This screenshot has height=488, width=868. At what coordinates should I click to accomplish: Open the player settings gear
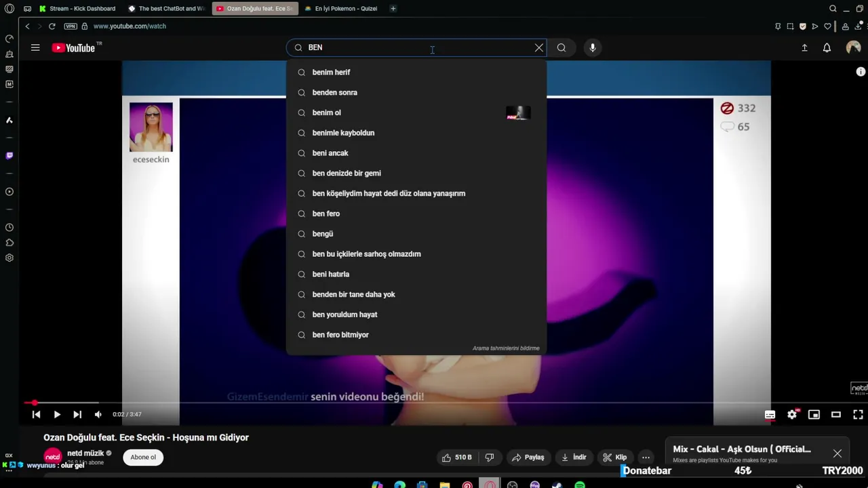pos(792,414)
